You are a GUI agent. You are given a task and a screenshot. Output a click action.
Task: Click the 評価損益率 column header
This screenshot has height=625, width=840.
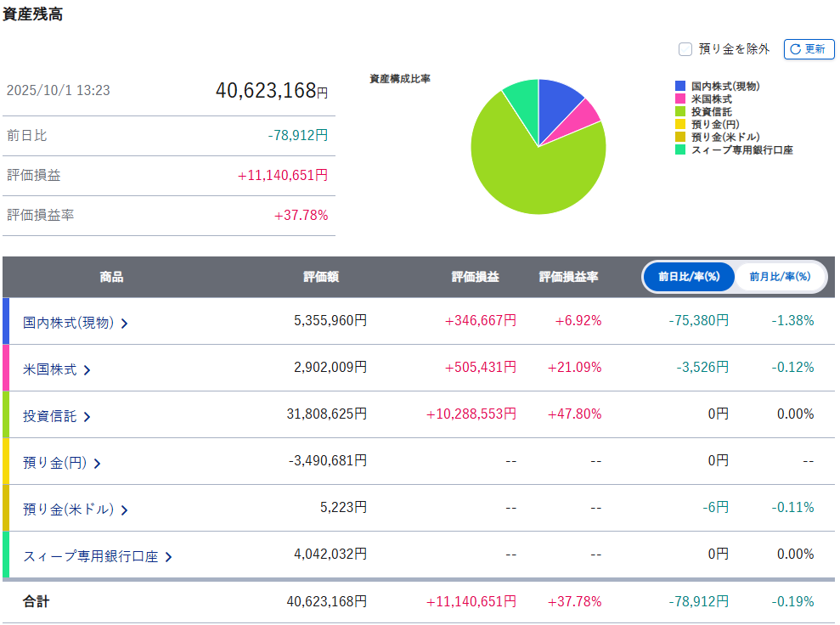tap(568, 277)
